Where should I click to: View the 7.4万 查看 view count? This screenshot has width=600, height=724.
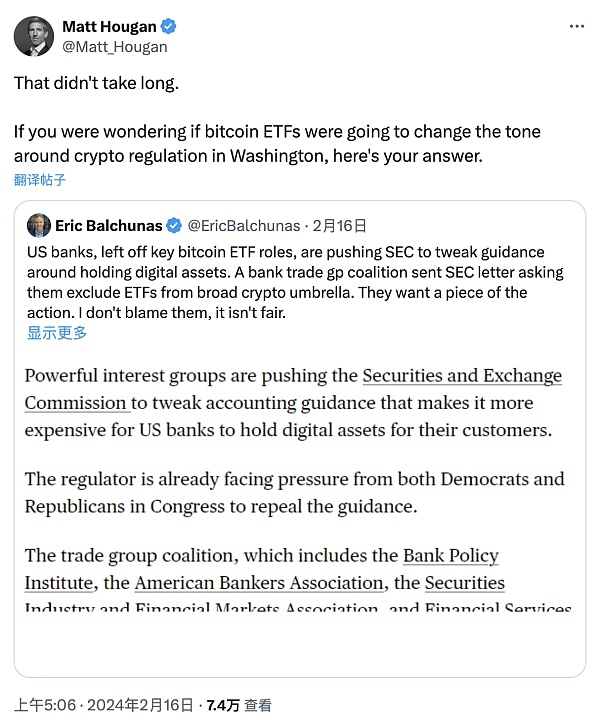pyautogui.click(x=239, y=703)
